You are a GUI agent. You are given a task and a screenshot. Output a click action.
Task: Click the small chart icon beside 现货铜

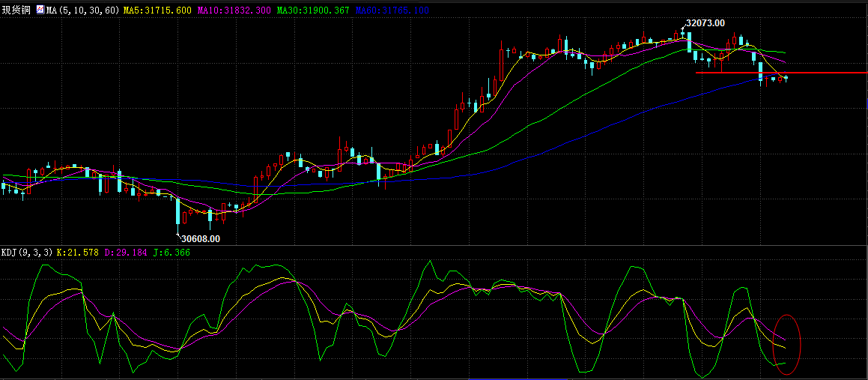click(40, 10)
